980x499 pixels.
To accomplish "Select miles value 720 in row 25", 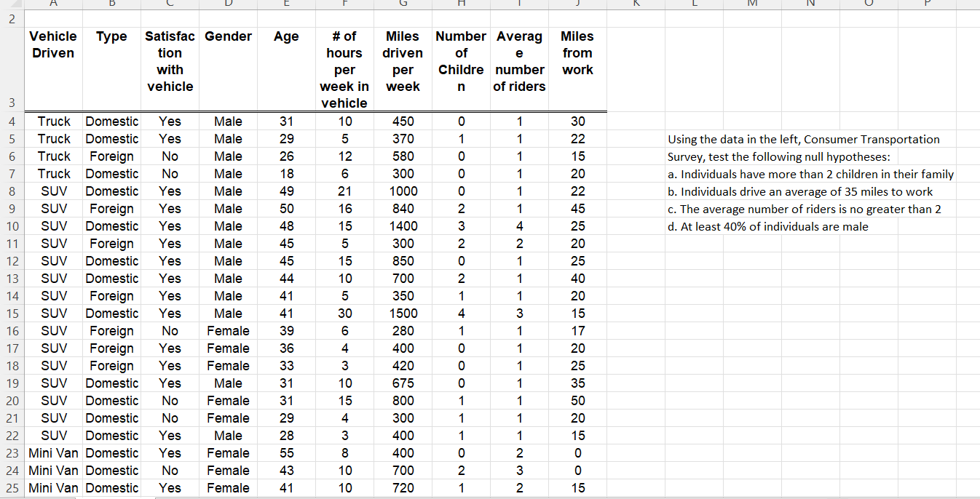I will coord(403,488).
